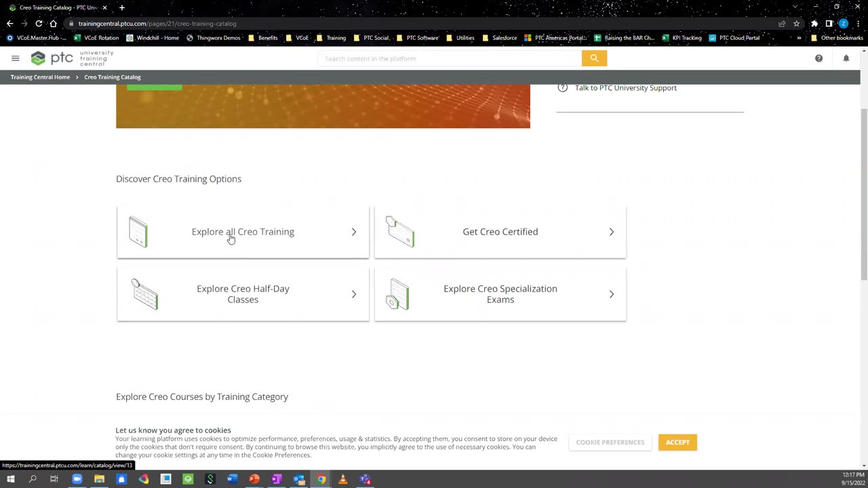Open VLC media player from the taskbar
Viewport: 868px width, 488px height.
click(x=342, y=479)
